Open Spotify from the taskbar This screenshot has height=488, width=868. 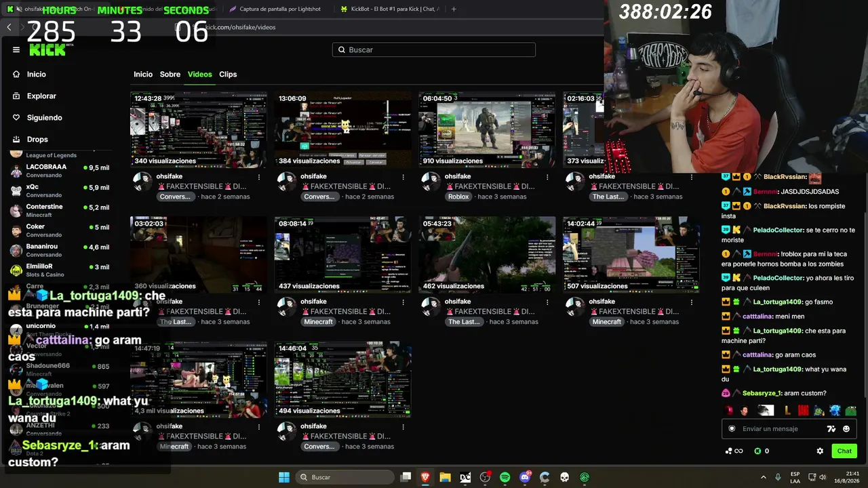(505, 477)
